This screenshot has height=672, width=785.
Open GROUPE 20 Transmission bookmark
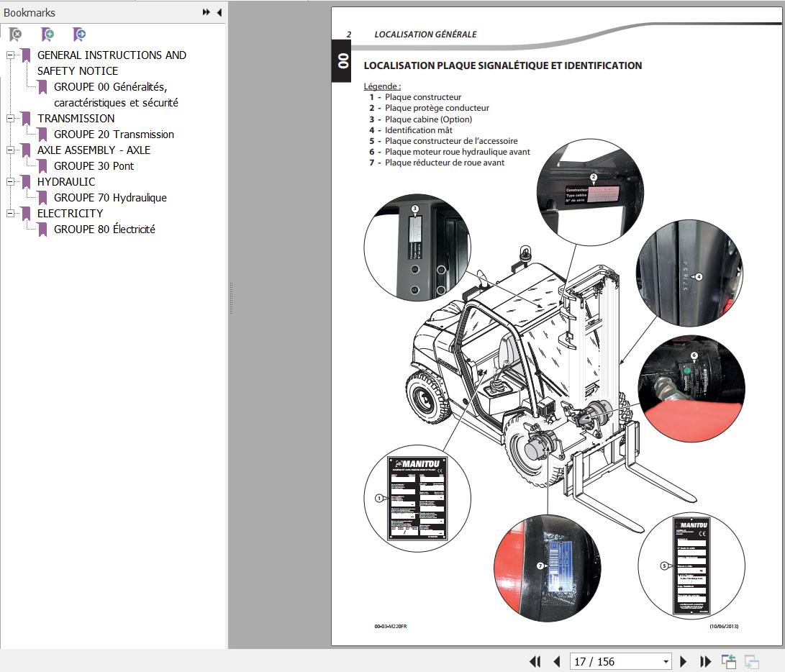[x=114, y=135]
